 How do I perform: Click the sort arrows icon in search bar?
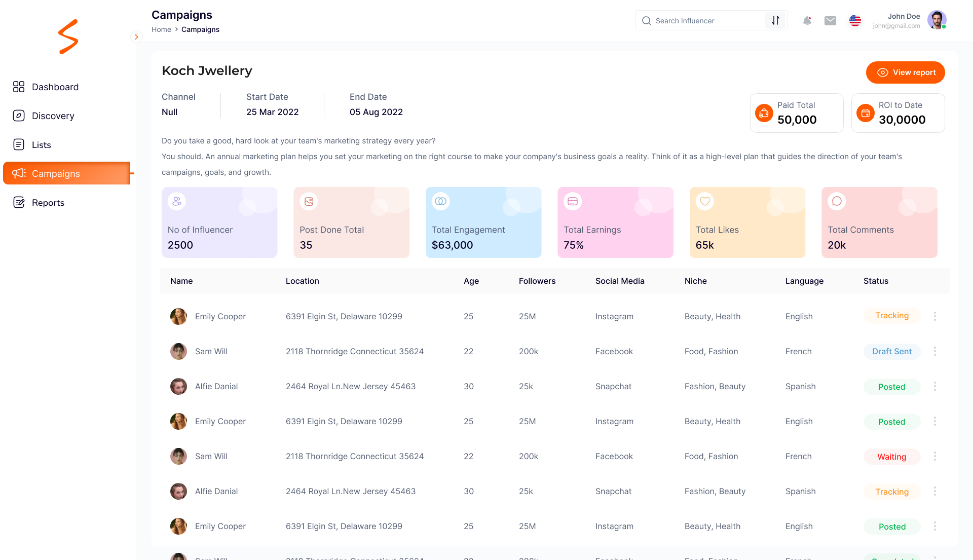pyautogui.click(x=775, y=21)
